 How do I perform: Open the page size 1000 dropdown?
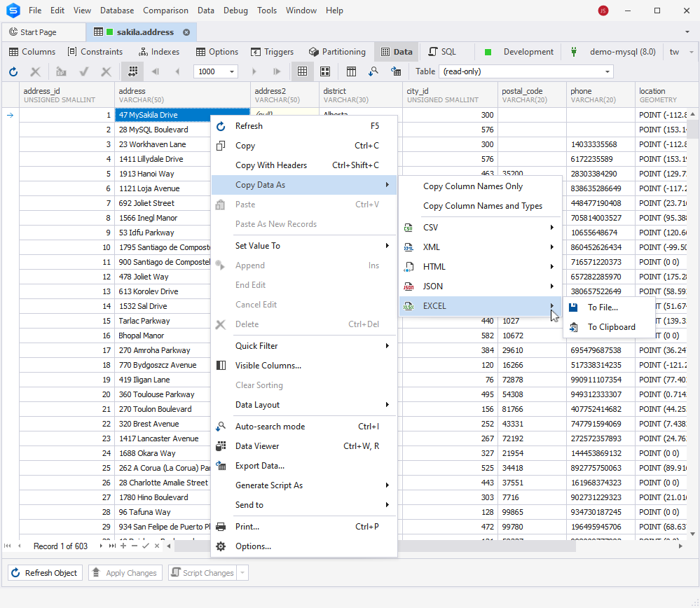point(232,71)
